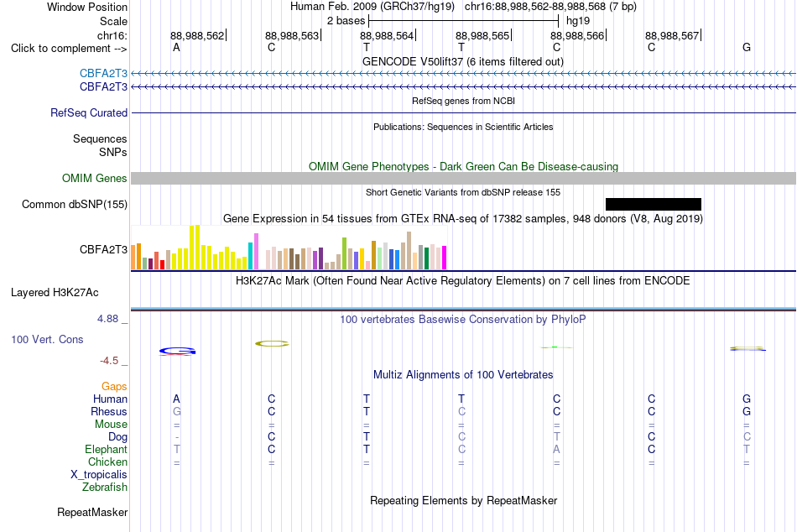Screen dimensions: 797x532
Task: Click the Layered H3K27Ac track label
Action: tap(55, 293)
